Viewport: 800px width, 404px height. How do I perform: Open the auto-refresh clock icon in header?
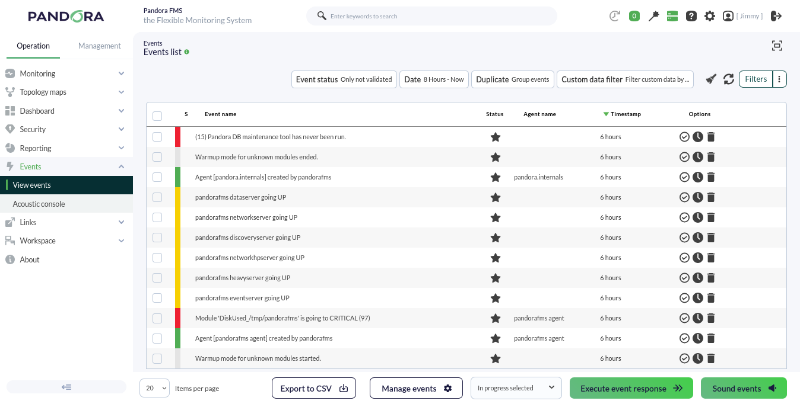[x=615, y=16]
